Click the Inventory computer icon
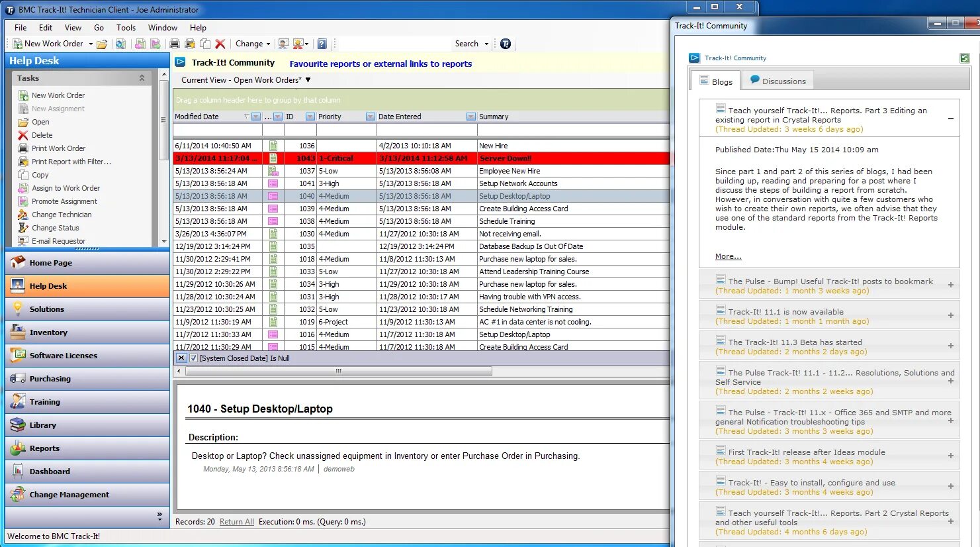The image size is (980, 547). click(x=18, y=332)
